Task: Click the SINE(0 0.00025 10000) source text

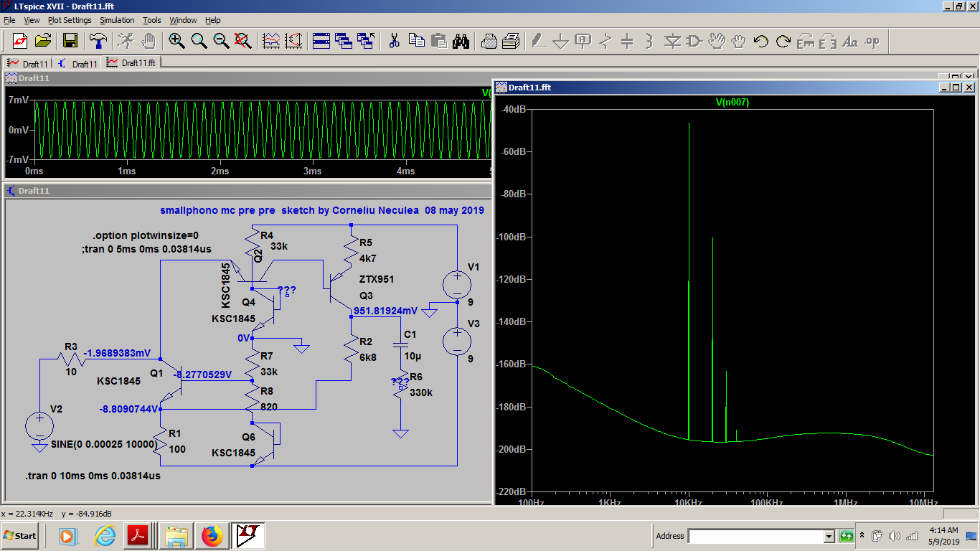Action: click(104, 445)
